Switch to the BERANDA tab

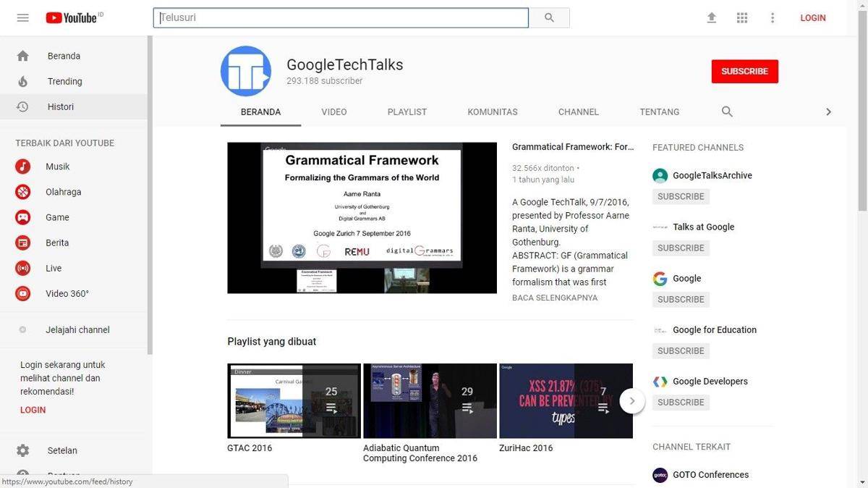pos(260,112)
